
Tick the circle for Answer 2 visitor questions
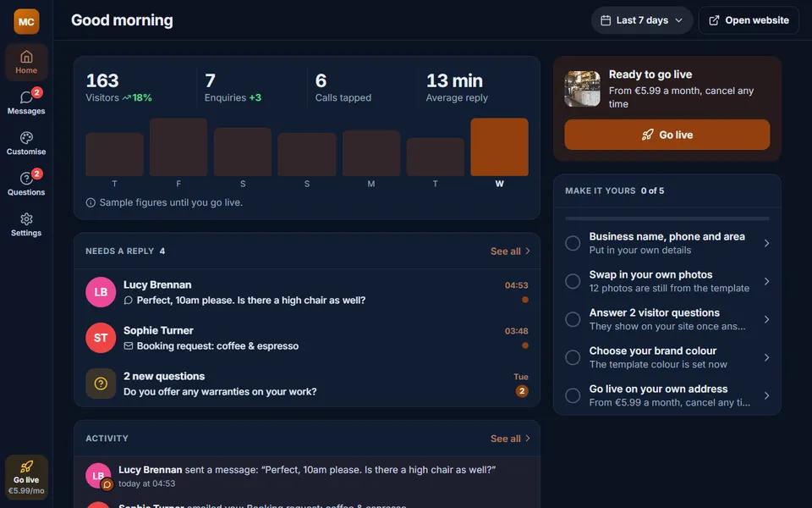point(573,319)
